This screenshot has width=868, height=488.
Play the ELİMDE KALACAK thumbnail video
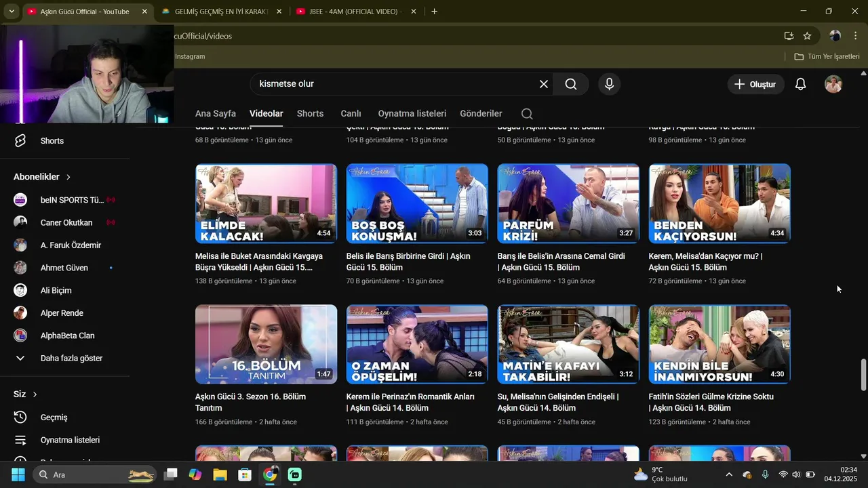coord(266,203)
